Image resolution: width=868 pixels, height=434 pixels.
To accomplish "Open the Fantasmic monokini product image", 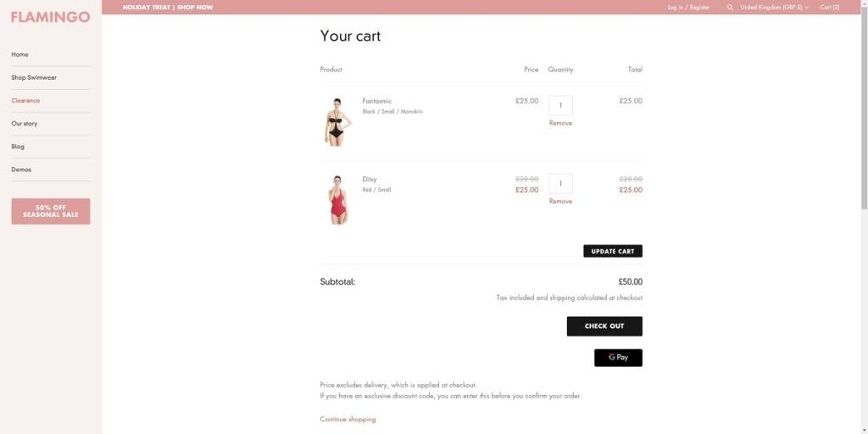I will click(337, 121).
